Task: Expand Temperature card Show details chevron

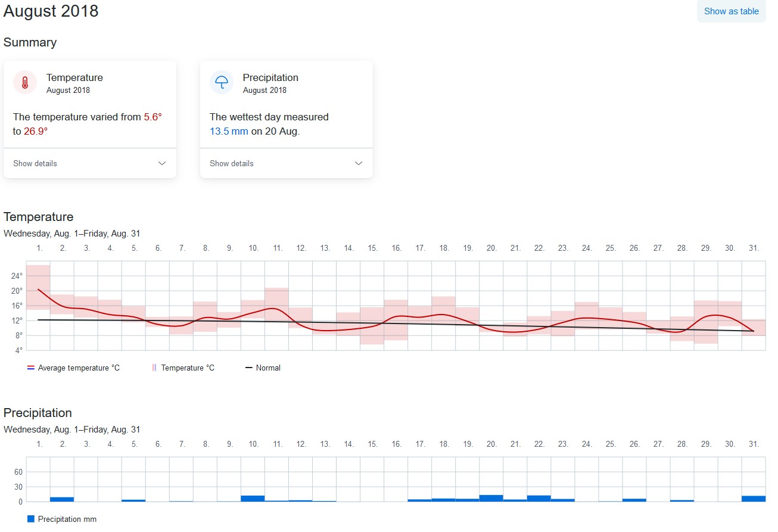Action: pos(162,163)
